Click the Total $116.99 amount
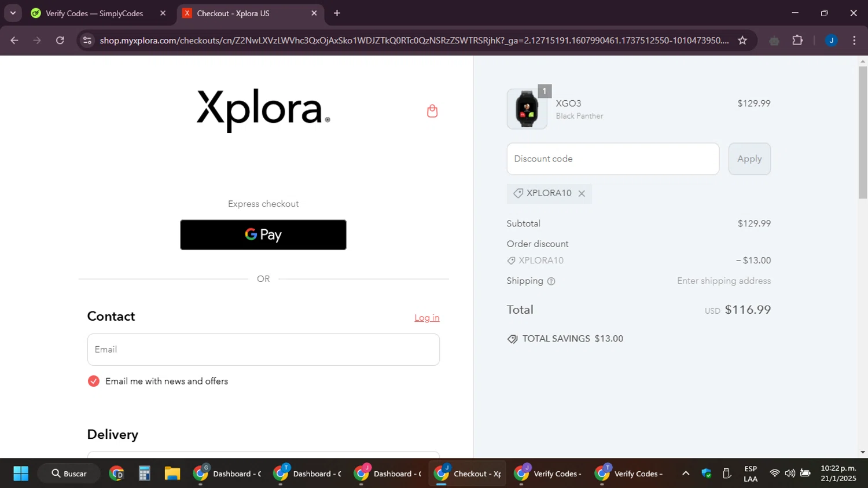Viewport: 868px width, 488px height. pos(748,310)
